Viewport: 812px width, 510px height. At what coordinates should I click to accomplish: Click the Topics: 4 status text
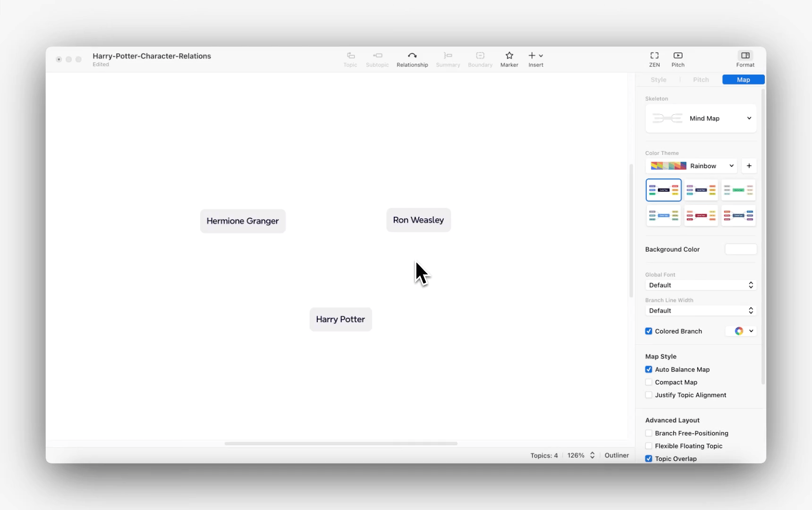tap(544, 455)
